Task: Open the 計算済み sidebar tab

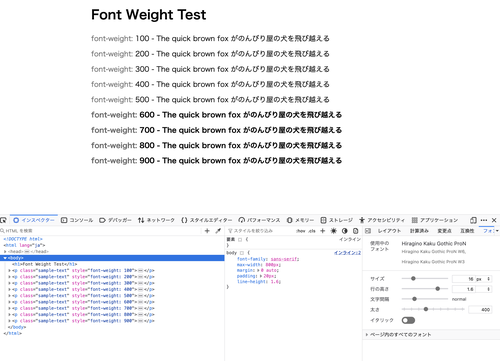Action: coord(419,231)
